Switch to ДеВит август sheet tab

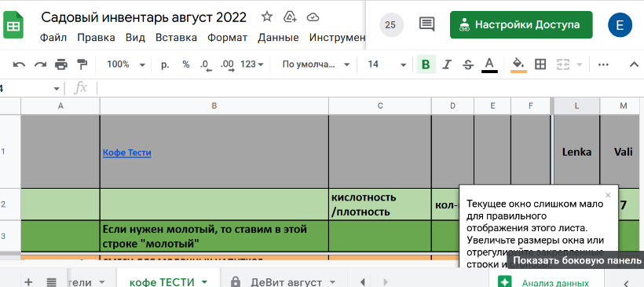286,282
